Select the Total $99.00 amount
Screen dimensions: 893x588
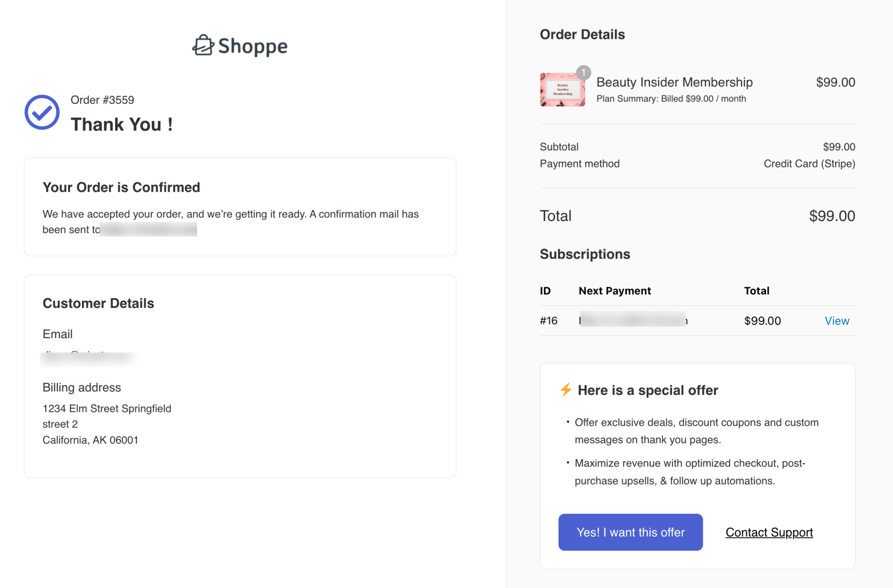pyautogui.click(x=832, y=215)
